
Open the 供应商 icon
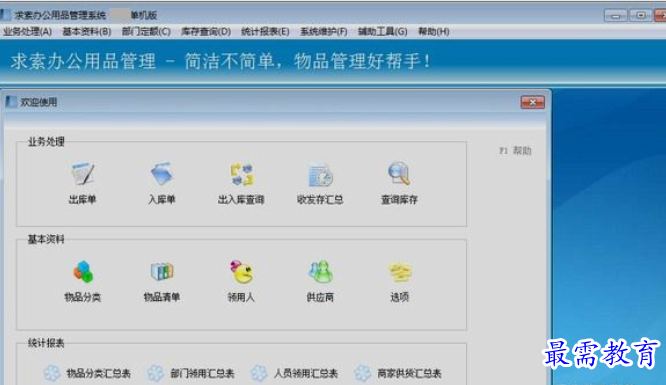click(320, 272)
